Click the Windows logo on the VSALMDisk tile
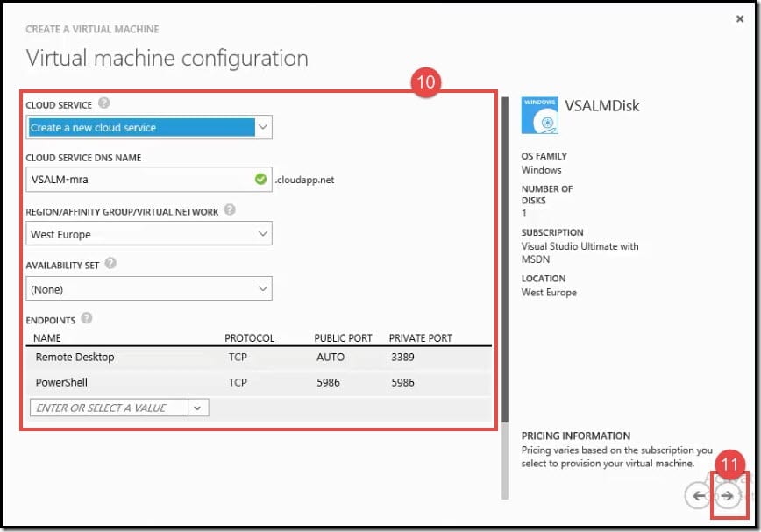Viewport: 761px width, 532px height. tap(542, 115)
